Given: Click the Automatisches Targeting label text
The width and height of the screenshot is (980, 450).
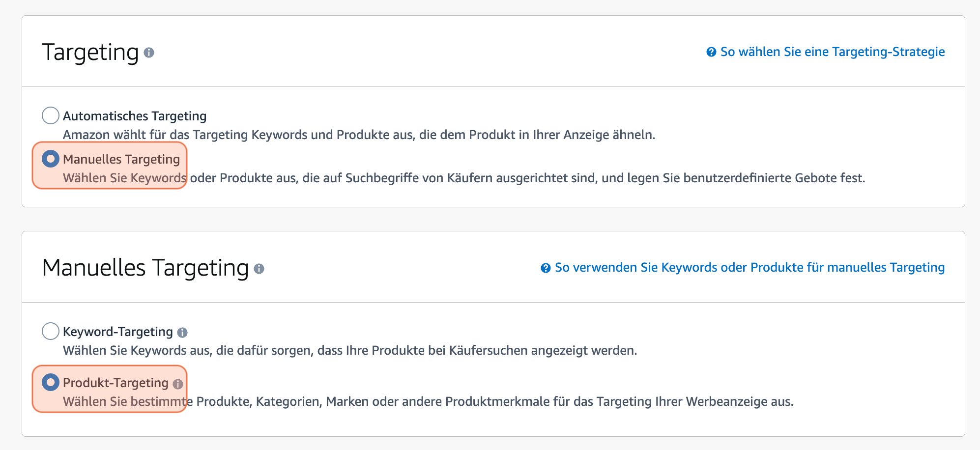Looking at the screenshot, I should click(x=134, y=115).
